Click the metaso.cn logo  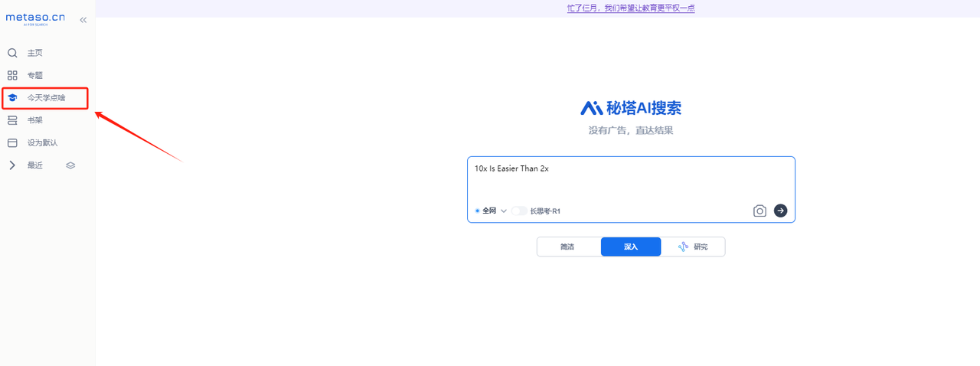36,19
